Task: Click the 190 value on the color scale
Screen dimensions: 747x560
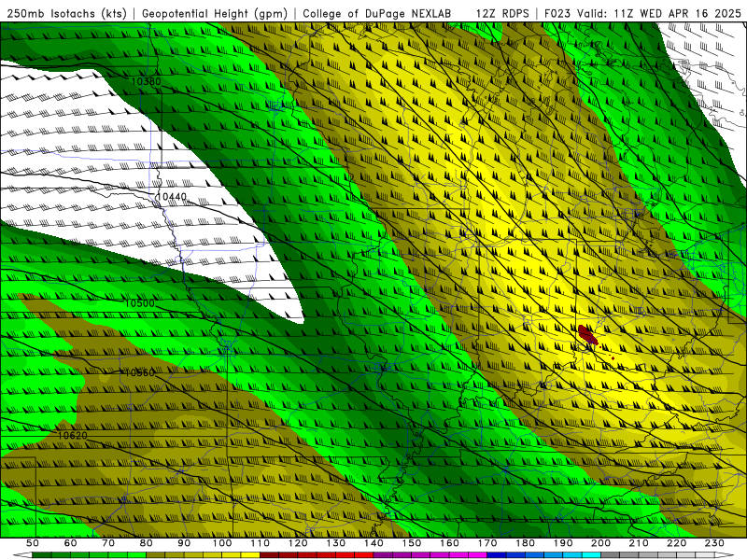Action: [563, 543]
